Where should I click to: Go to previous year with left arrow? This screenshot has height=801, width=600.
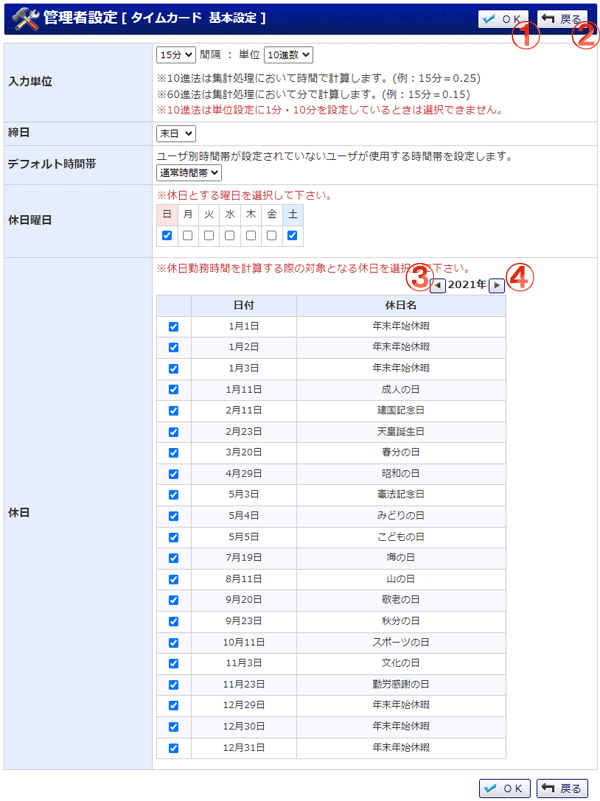coord(438,285)
